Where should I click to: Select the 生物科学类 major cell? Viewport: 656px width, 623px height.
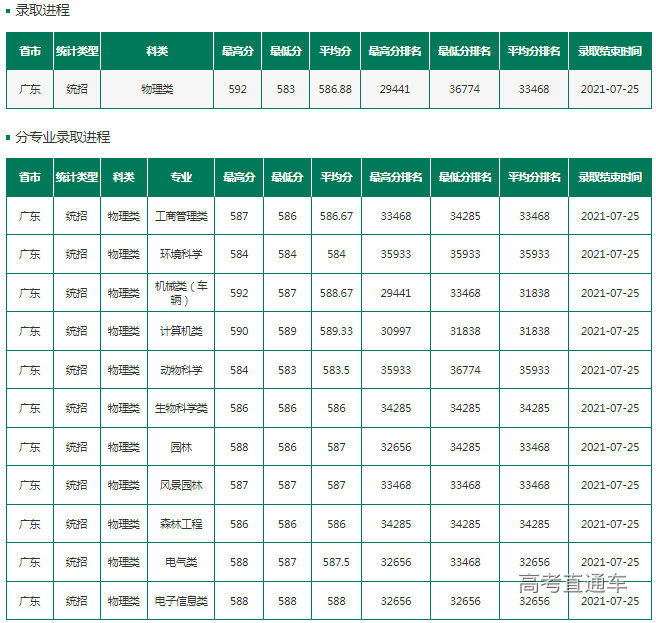(x=181, y=408)
